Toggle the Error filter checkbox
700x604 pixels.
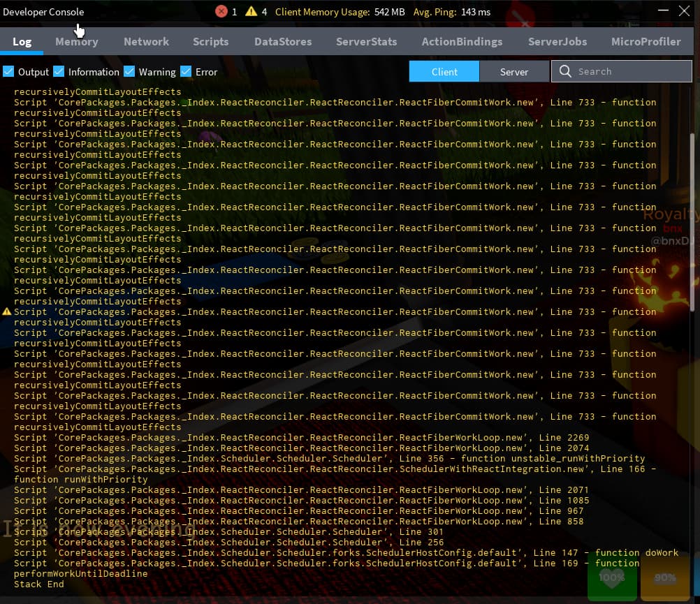[x=186, y=71]
